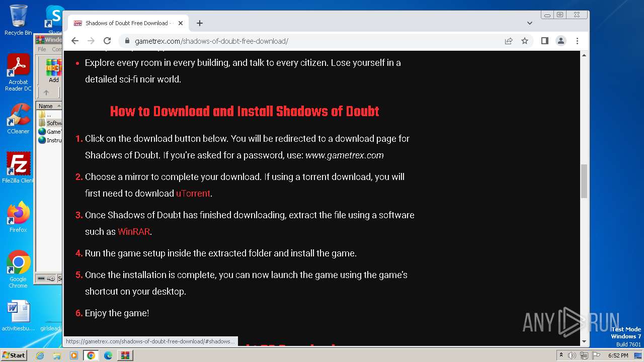This screenshot has height=362, width=644.
Task: Select the Instru file in WinRAR list
Action: [49, 140]
